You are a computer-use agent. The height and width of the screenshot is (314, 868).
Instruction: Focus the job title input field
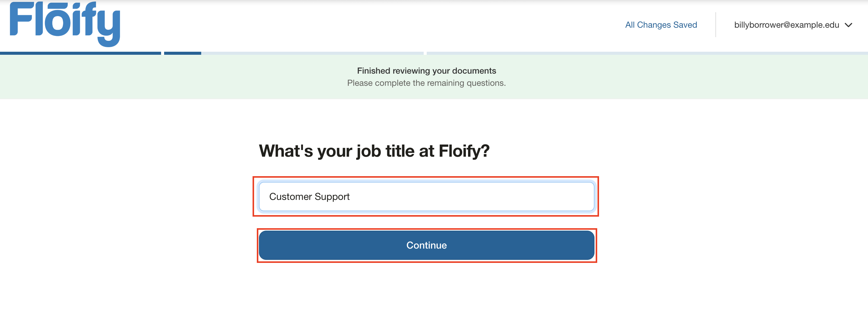coord(426,196)
